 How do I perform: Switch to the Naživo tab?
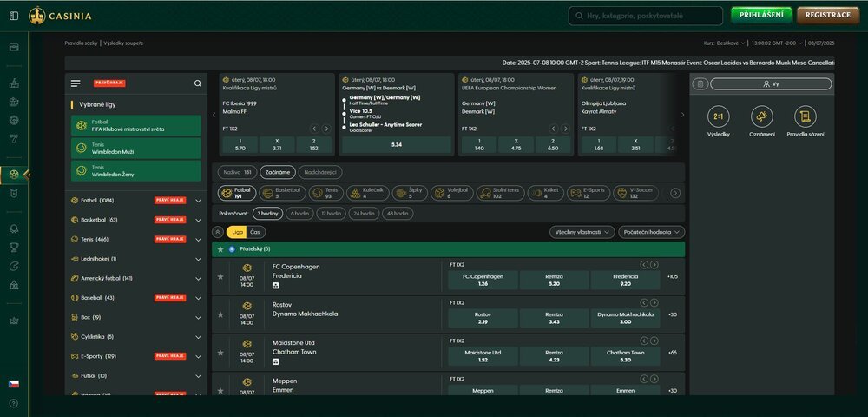[x=237, y=172]
